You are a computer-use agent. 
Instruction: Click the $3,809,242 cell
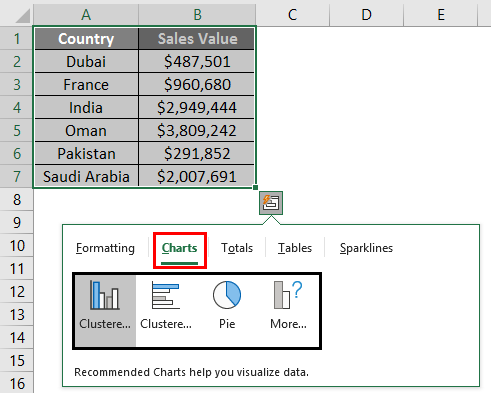pos(197,131)
